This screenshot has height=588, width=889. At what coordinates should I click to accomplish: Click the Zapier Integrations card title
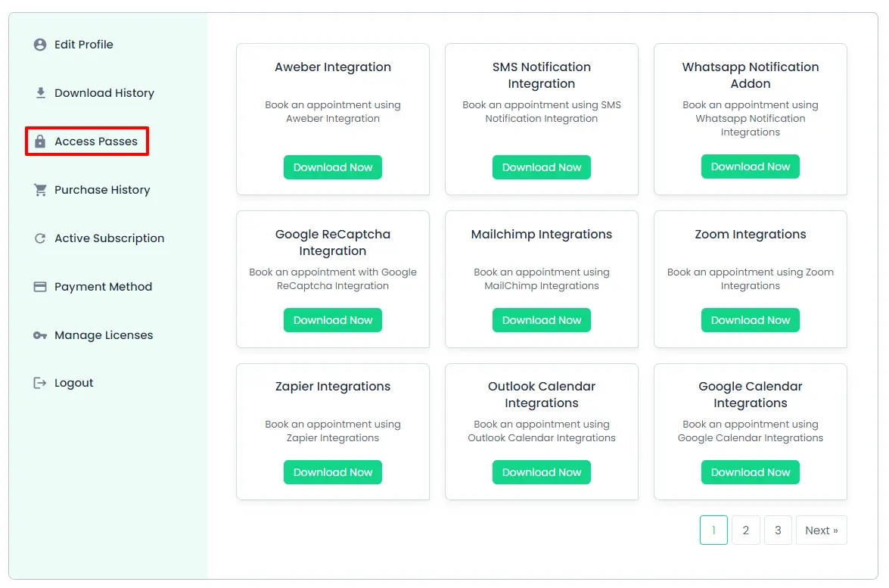[333, 386]
